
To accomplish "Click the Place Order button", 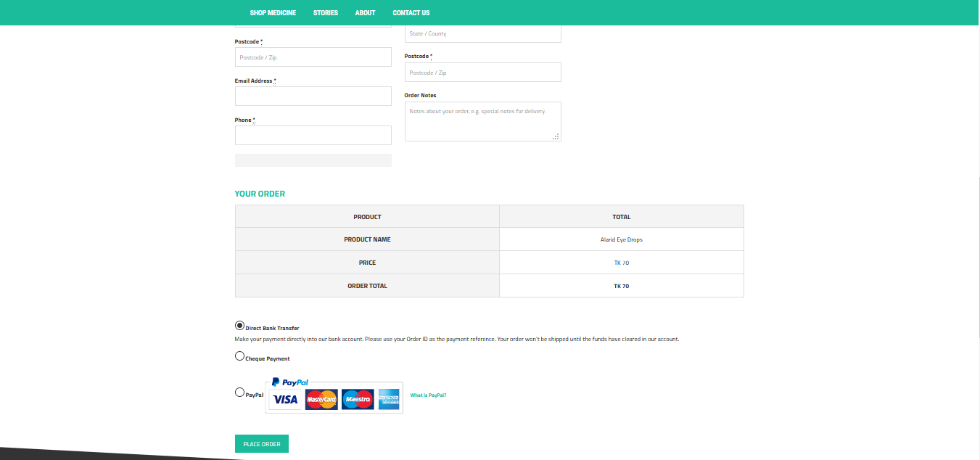I will tap(261, 443).
